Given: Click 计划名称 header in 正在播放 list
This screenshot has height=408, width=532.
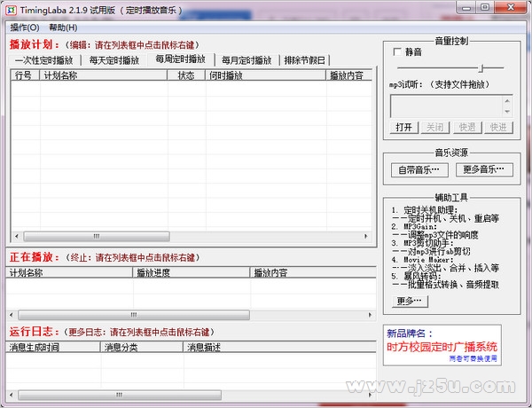Looking at the screenshot, I should pyautogui.click(x=69, y=272).
